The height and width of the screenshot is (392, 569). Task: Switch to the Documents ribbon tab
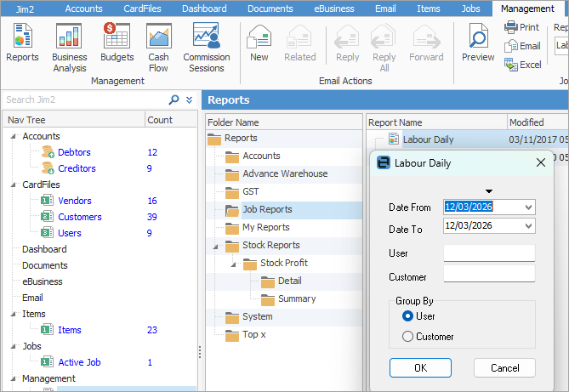click(x=270, y=9)
